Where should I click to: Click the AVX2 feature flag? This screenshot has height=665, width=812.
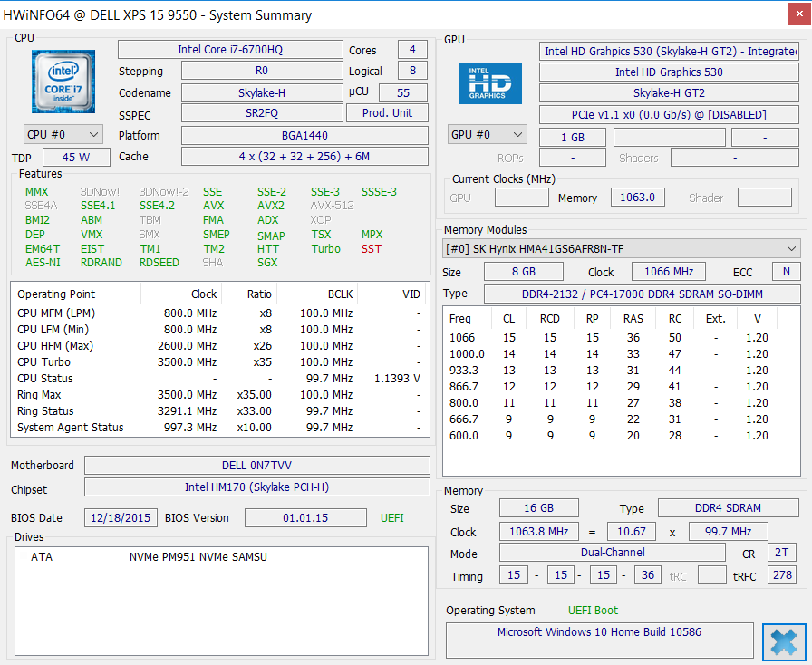pyautogui.click(x=270, y=206)
